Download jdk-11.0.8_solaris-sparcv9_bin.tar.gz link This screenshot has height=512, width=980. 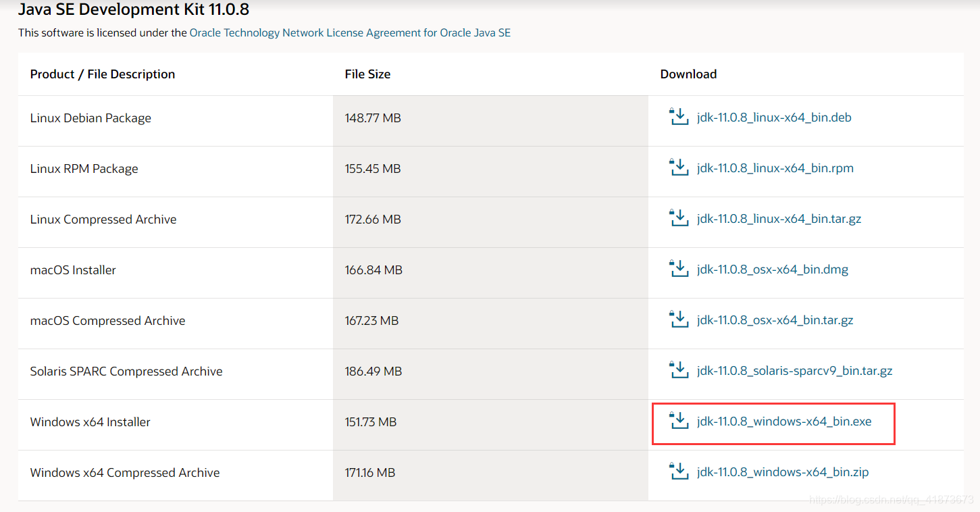click(795, 371)
